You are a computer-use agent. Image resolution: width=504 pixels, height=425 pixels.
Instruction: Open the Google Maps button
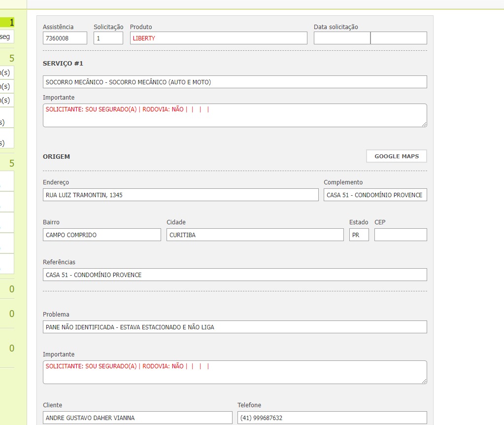(396, 156)
